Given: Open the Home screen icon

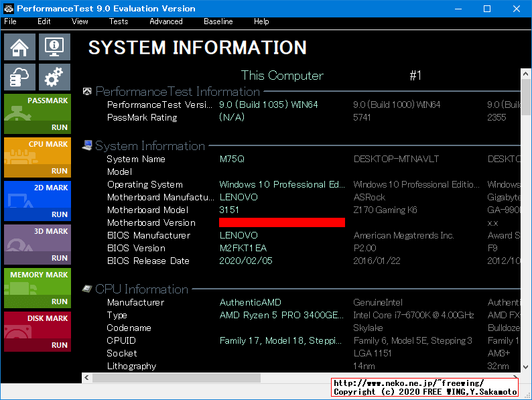Looking at the screenshot, I should (x=19, y=47).
